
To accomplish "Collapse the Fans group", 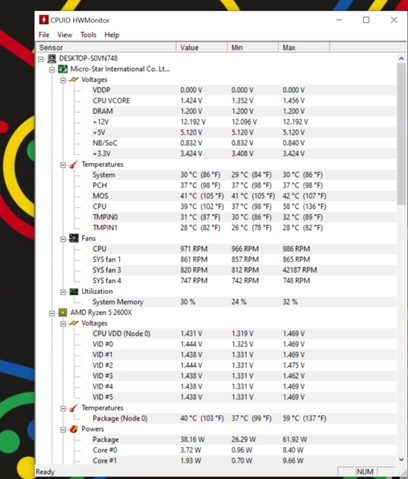I will pos(63,239).
